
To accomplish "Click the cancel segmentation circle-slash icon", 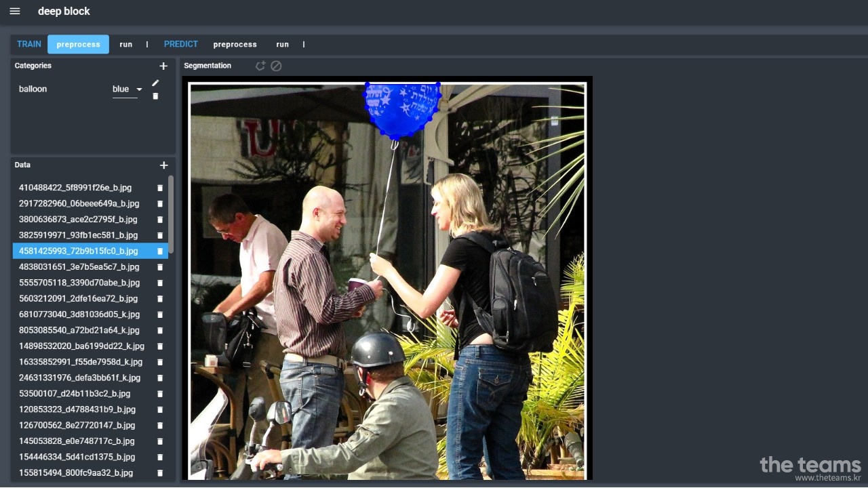I will pyautogui.click(x=276, y=66).
